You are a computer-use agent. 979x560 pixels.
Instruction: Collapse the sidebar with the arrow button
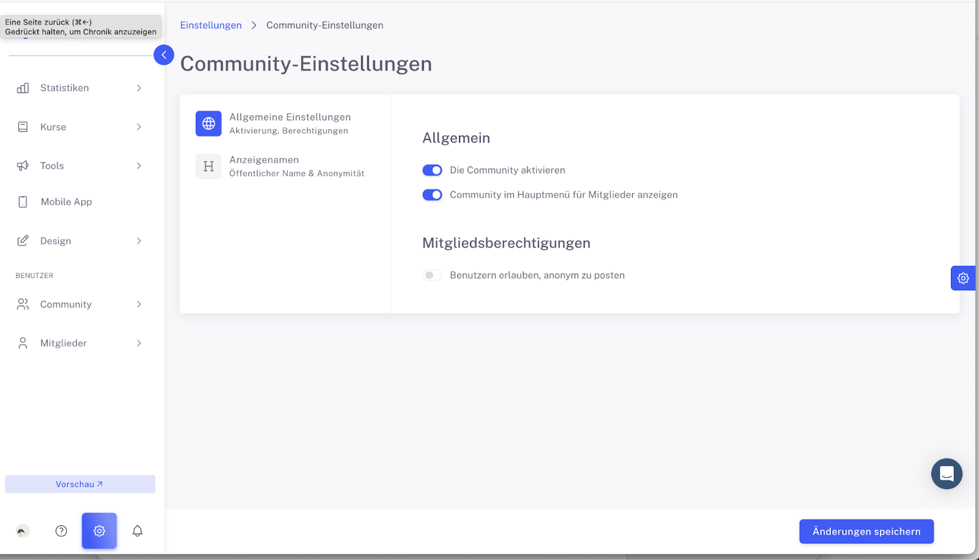coord(163,55)
